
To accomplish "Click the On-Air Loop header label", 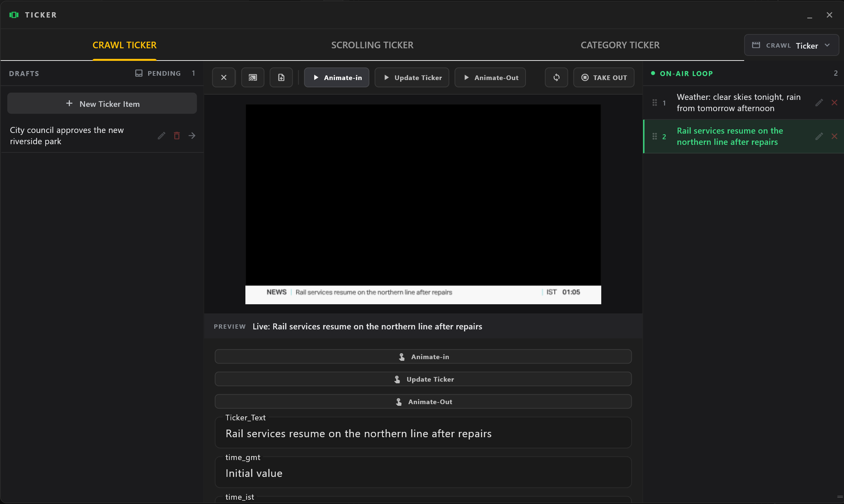I will (x=686, y=73).
